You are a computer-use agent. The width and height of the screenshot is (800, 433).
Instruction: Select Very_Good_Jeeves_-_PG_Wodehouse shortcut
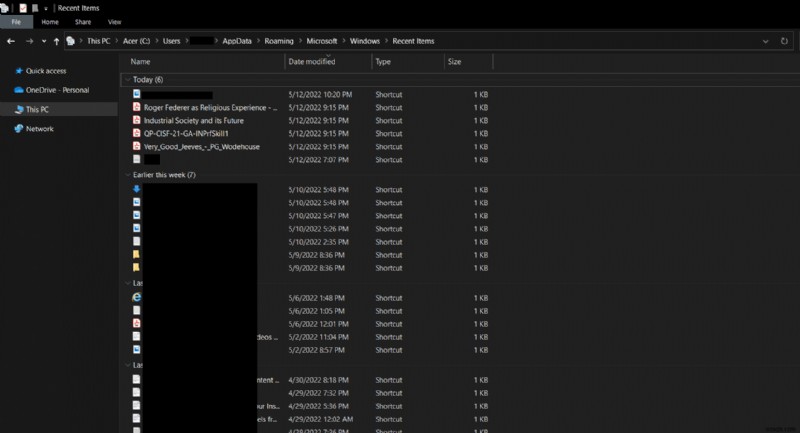tap(202, 147)
